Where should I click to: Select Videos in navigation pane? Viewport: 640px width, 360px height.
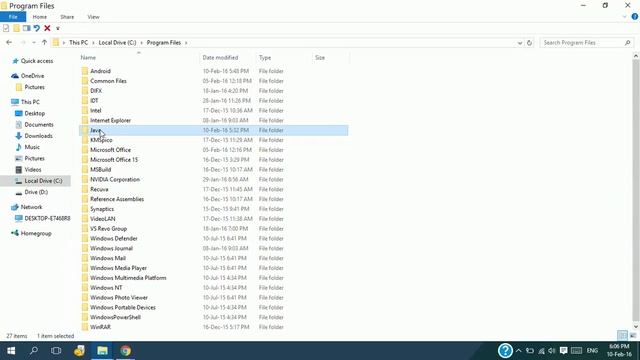pos(33,169)
